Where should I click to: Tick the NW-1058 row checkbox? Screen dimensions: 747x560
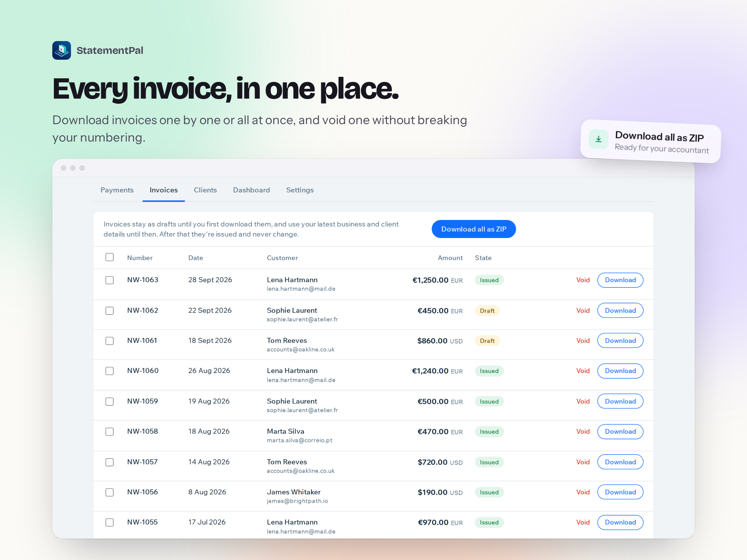110,432
